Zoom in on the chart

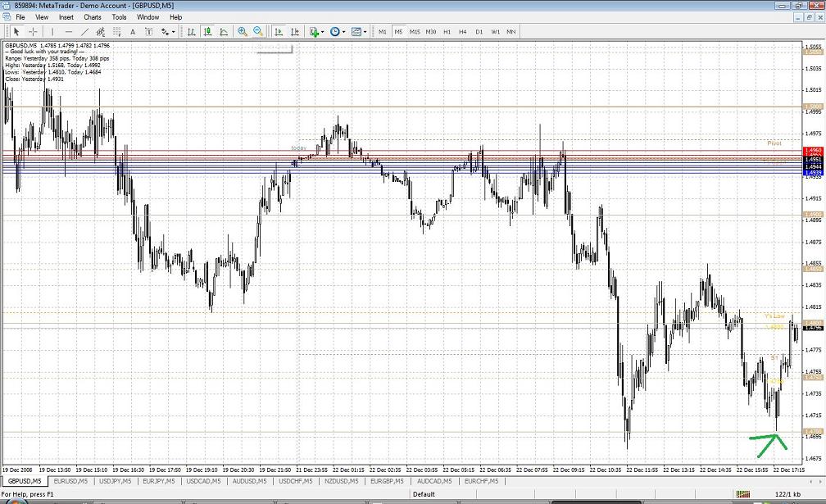click(x=243, y=32)
